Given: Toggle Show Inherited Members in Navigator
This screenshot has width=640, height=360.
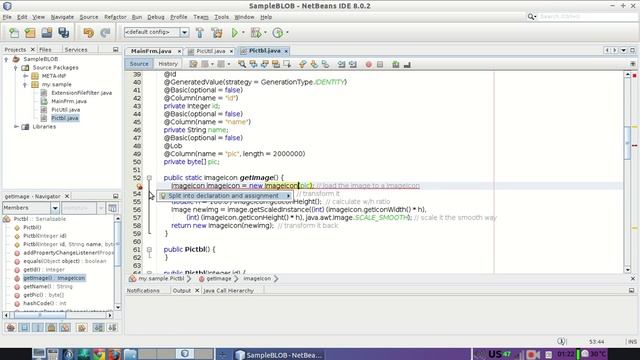Looking at the screenshot, I should tap(11, 327).
